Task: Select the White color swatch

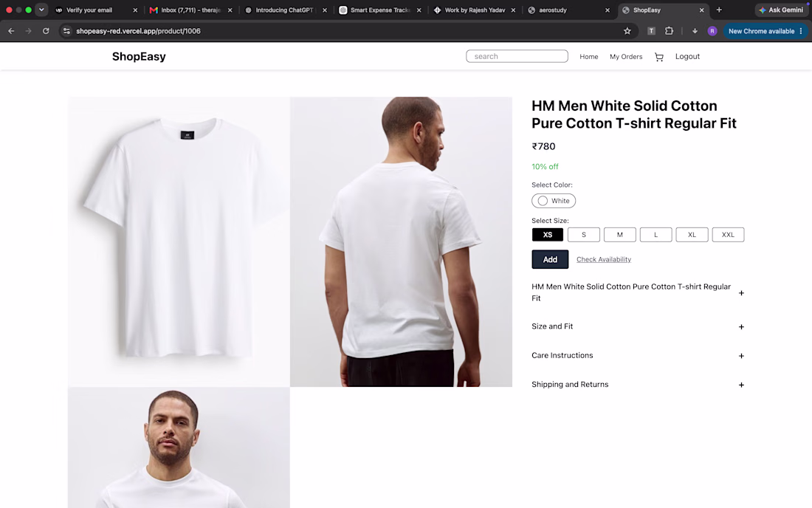Action: [553, 201]
